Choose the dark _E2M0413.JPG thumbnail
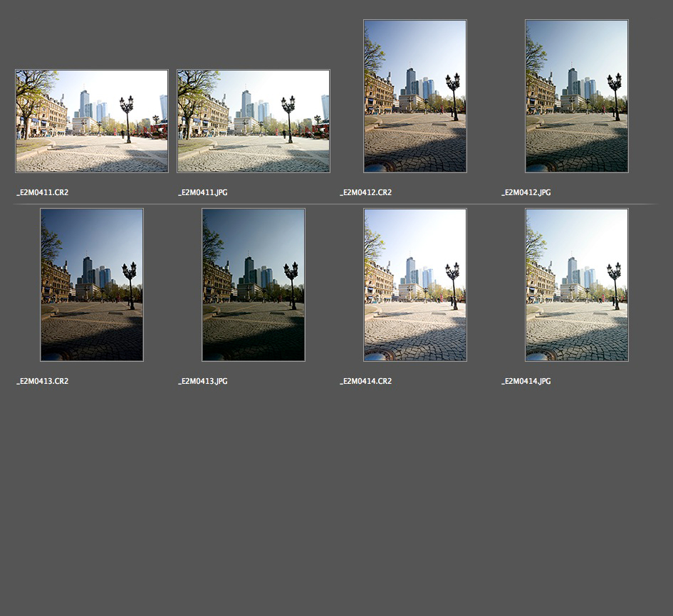Screen dimensions: 673x616 (254, 285)
